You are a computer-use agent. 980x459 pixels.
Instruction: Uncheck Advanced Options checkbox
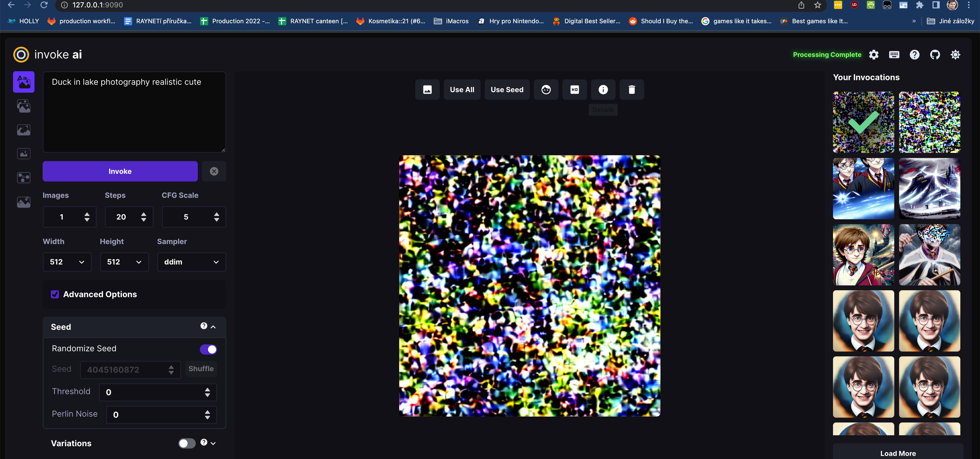[x=55, y=294]
